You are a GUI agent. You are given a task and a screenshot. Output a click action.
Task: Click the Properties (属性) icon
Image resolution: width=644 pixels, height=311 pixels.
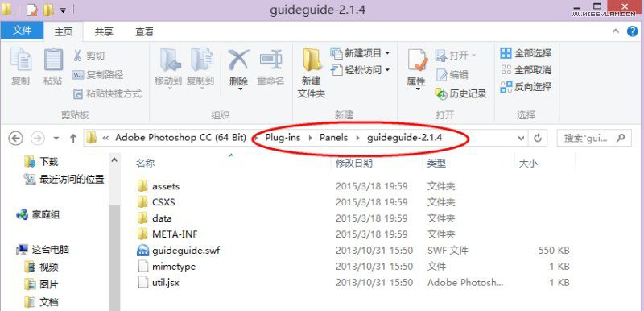coord(417,60)
